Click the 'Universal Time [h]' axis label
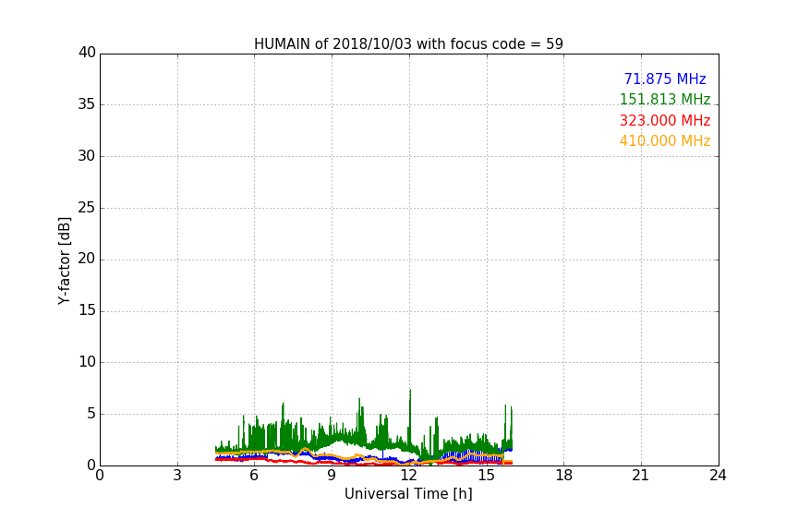This screenshot has width=798, height=532. (x=408, y=494)
